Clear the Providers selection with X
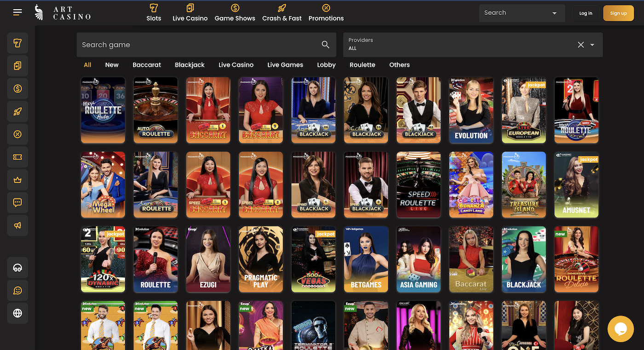Viewport: 644px width, 350px height. tap(581, 45)
